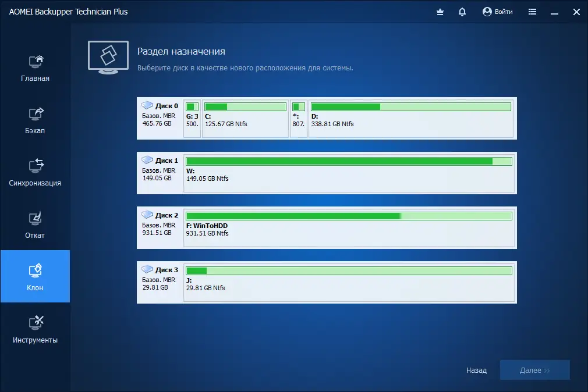Click the Войти login button
Image resolution: width=588 pixels, height=392 pixels.
point(498,12)
